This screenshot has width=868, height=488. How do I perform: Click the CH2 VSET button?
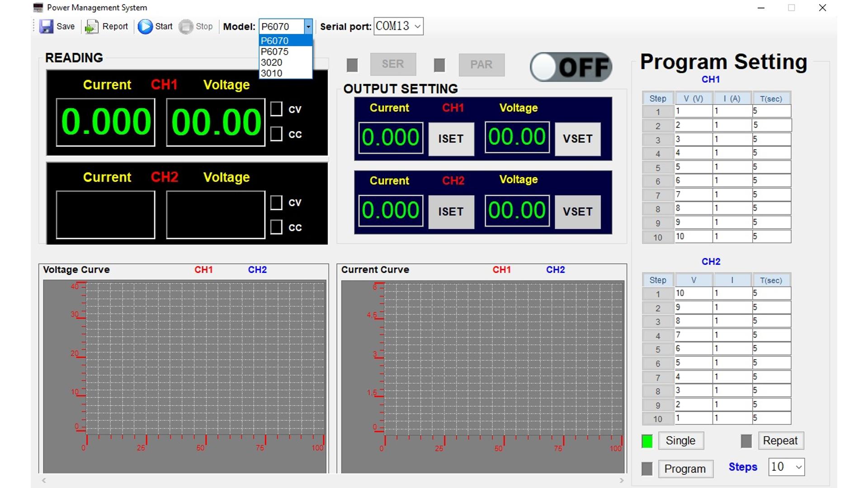578,212
